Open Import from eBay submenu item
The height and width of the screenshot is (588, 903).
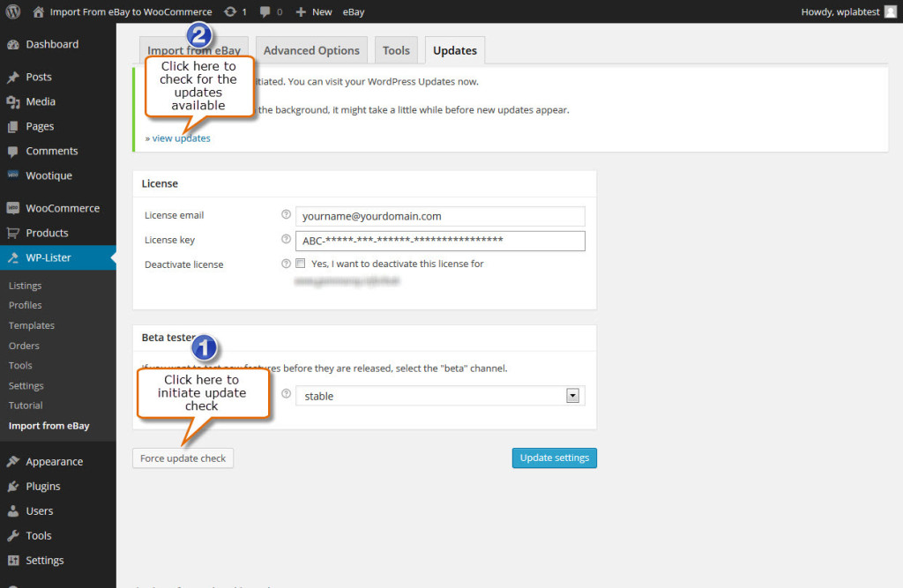[49, 426]
